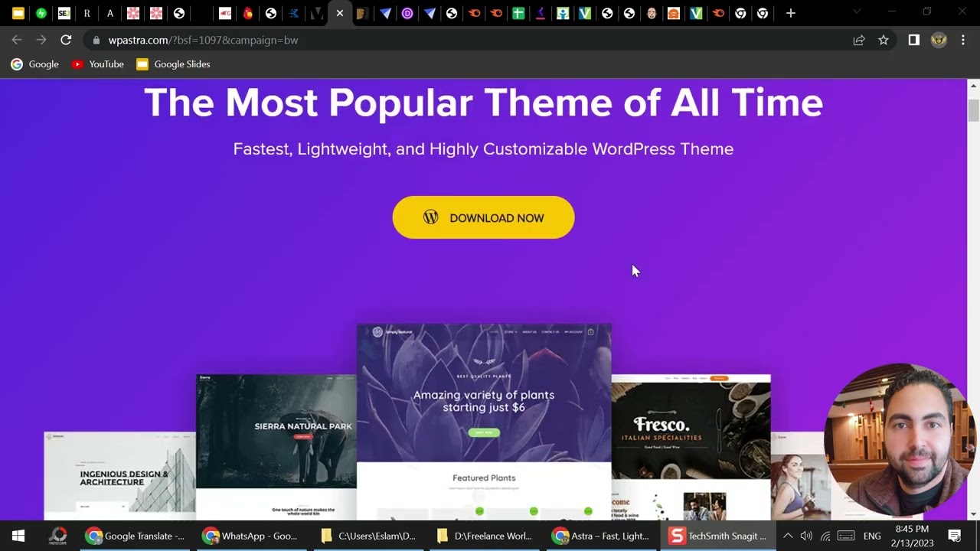This screenshot has width=980, height=551.
Task: Switch to the green lightning bolt tab
Action: [41, 13]
